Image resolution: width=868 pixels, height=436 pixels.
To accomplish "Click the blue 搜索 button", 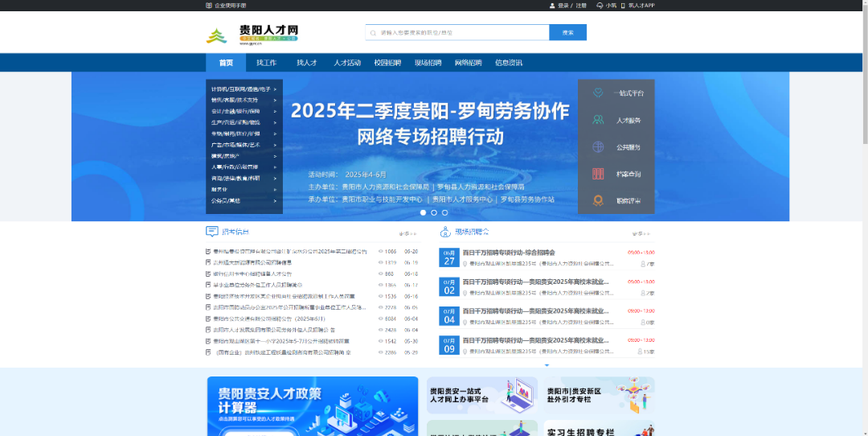I will (567, 33).
